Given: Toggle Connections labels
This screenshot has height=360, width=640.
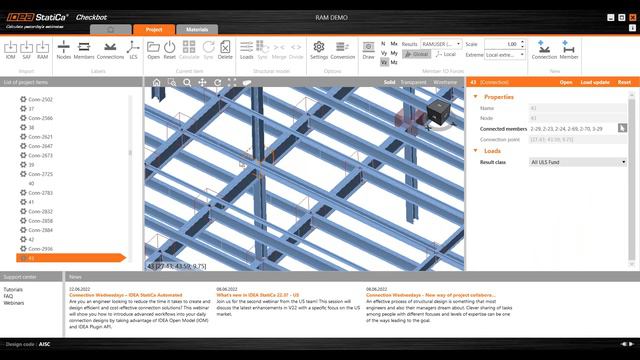Looking at the screenshot, I should coord(110,50).
